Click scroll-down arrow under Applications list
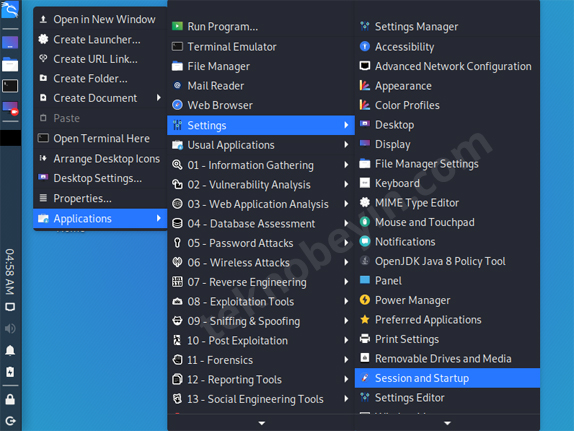The width and height of the screenshot is (574, 431). coord(261,423)
